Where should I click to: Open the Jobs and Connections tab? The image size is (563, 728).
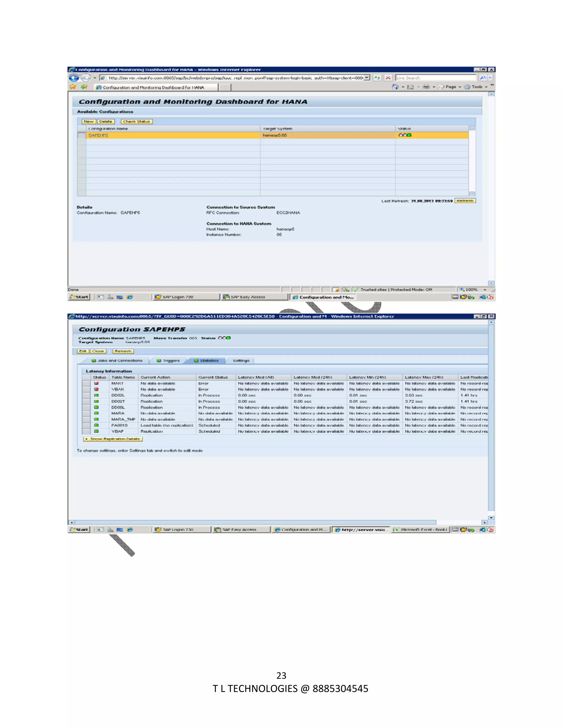click(x=117, y=361)
